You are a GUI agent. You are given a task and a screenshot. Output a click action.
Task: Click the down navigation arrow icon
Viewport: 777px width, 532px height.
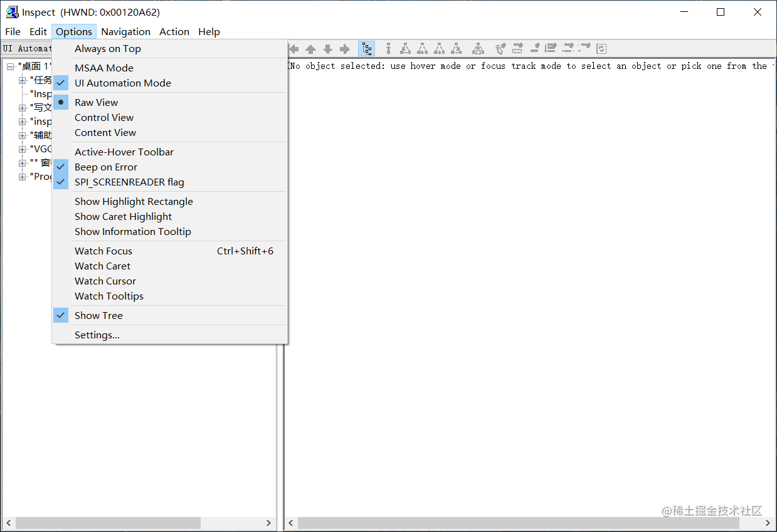click(x=327, y=48)
